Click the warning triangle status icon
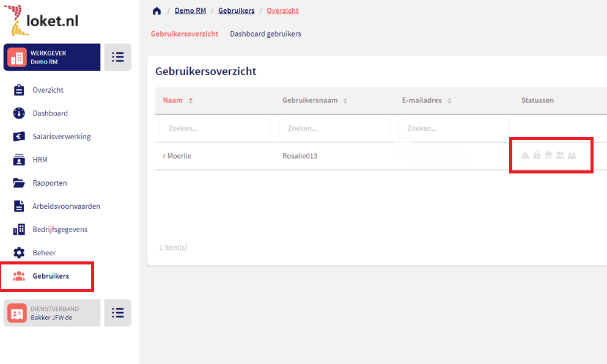The height and width of the screenshot is (364, 607). pyautogui.click(x=525, y=156)
